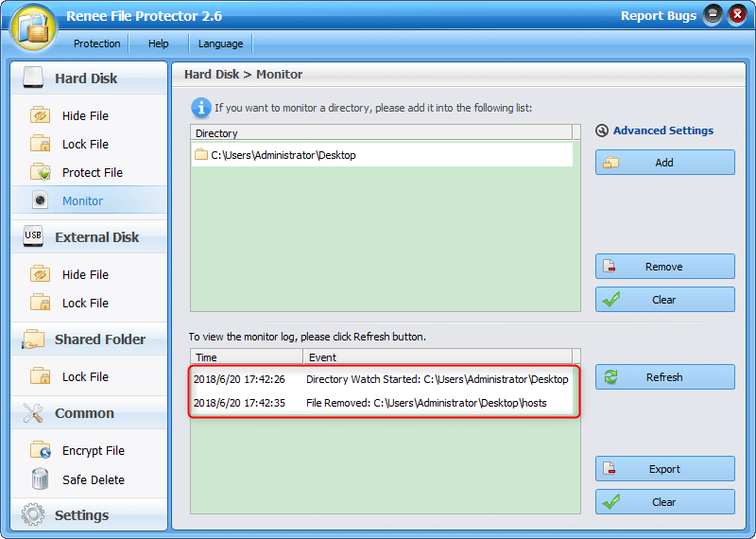The image size is (756, 539).
Task: Open the Protection menu
Action: pos(96,43)
